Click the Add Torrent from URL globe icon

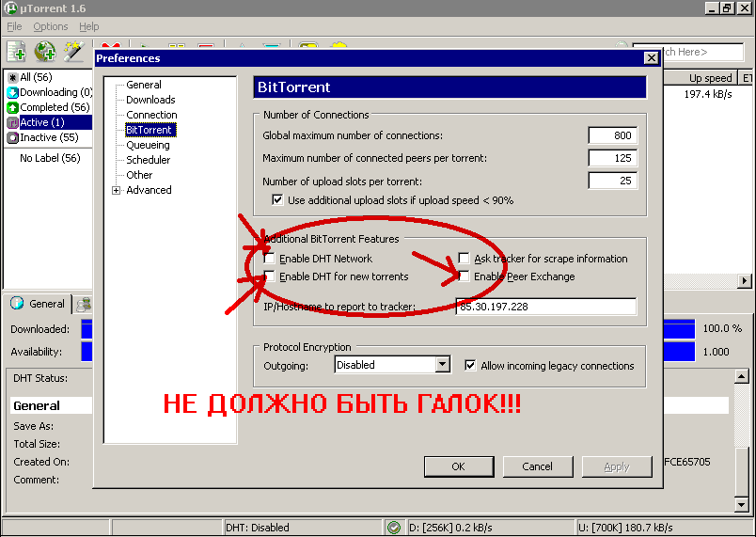click(45, 52)
